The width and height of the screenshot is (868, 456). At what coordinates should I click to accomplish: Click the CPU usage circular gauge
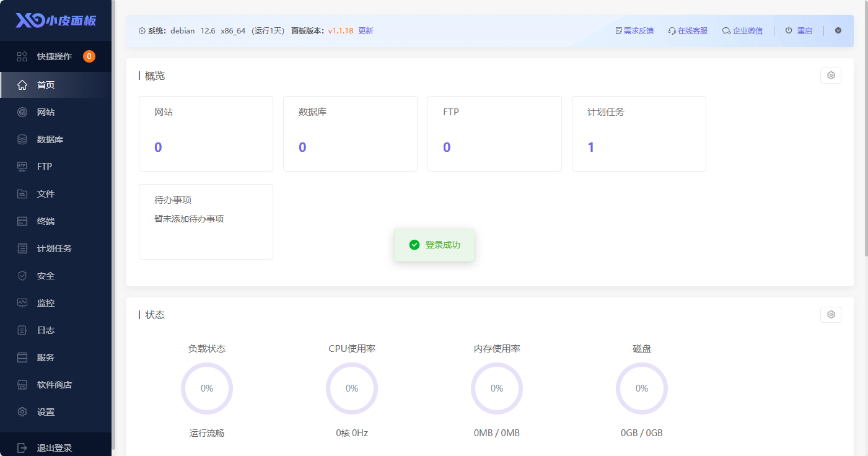pos(352,388)
